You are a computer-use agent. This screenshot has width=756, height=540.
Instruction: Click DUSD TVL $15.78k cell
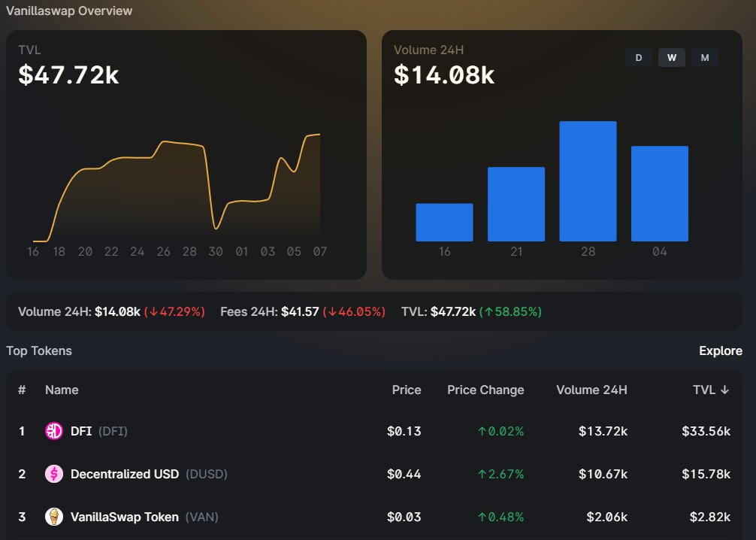706,474
